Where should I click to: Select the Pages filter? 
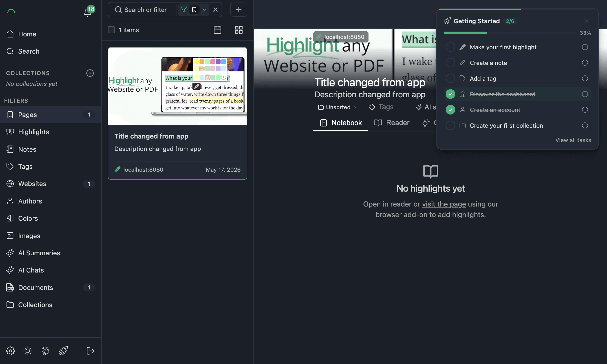(x=51, y=115)
